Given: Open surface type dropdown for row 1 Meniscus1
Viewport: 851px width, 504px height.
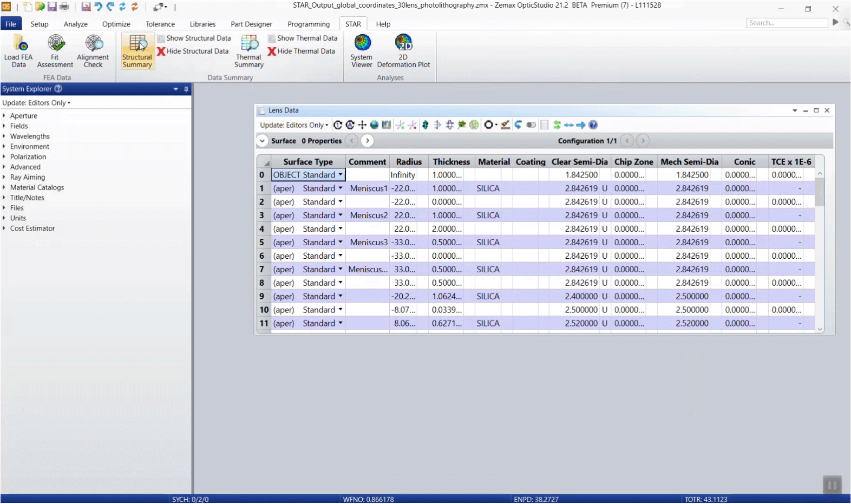Looking at the screenshot, I should [x=341, y=188].
